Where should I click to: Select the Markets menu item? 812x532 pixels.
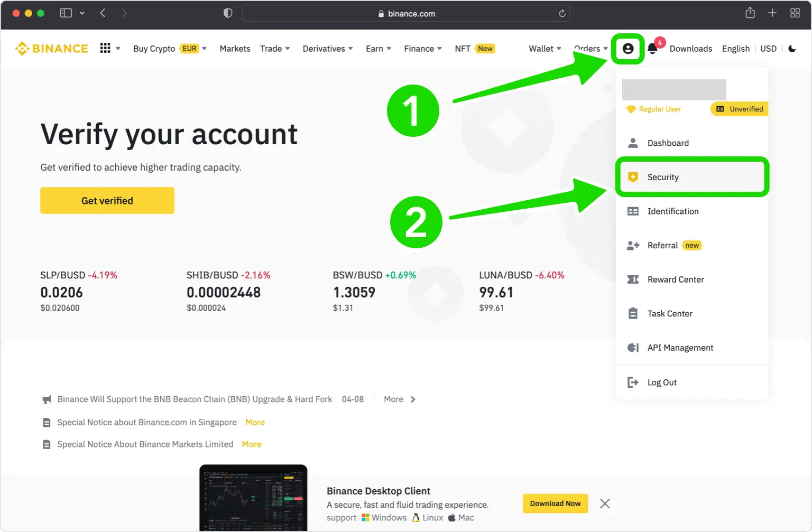point(235,48)
